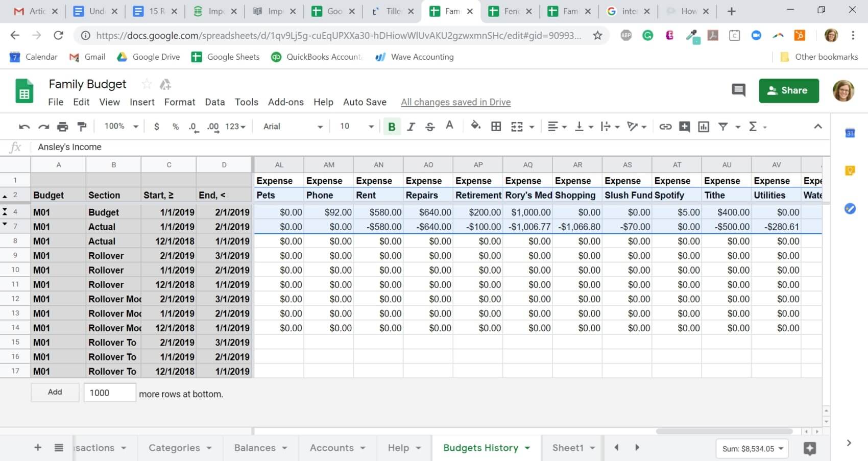Open comment history icon
The image size is (868, 461).
click(x=738, y=91)
